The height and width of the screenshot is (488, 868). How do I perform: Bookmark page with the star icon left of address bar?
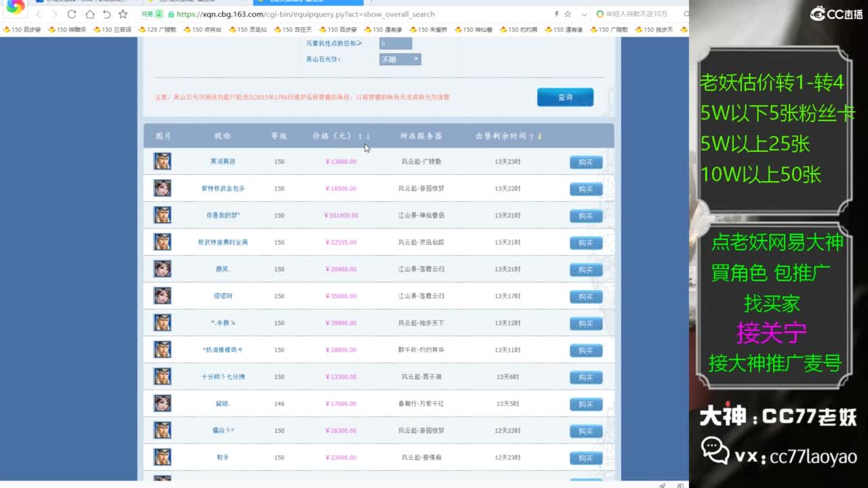[123, 14]
